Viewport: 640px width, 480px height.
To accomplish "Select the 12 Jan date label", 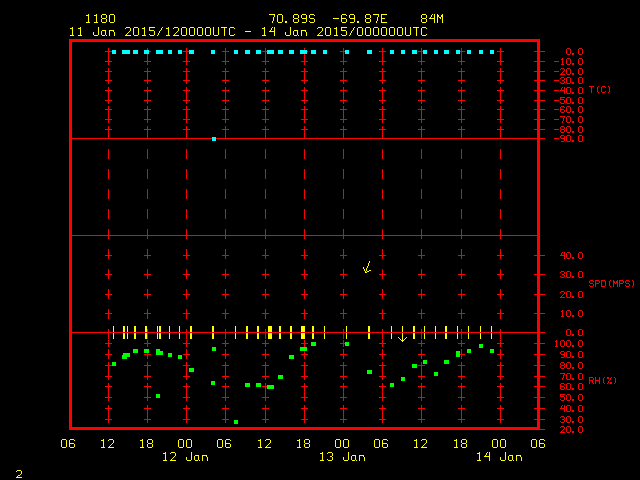I will click(185, 457).
